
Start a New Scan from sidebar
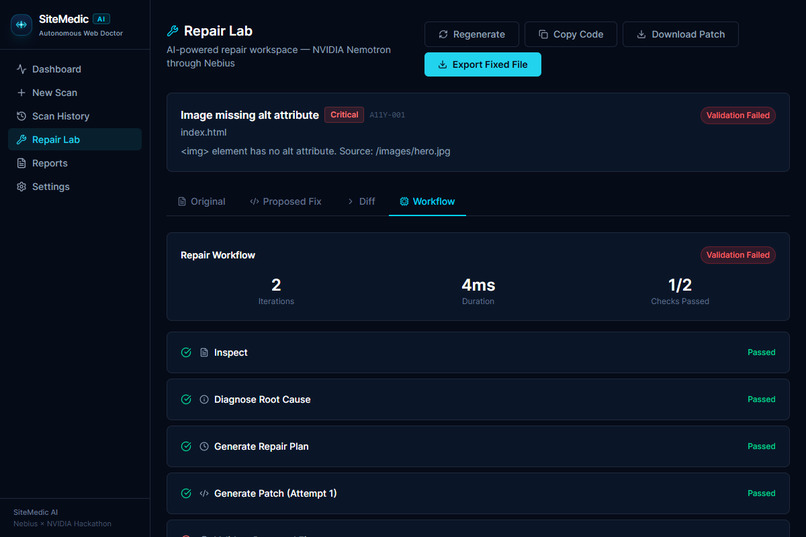[75, 92]
